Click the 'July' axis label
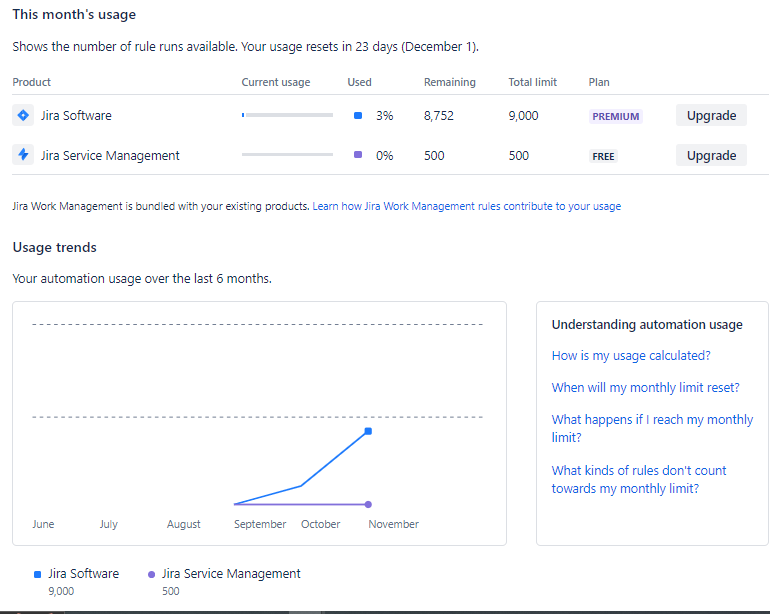The height and width of the screenshot is (614, 770). click(109, 524)
